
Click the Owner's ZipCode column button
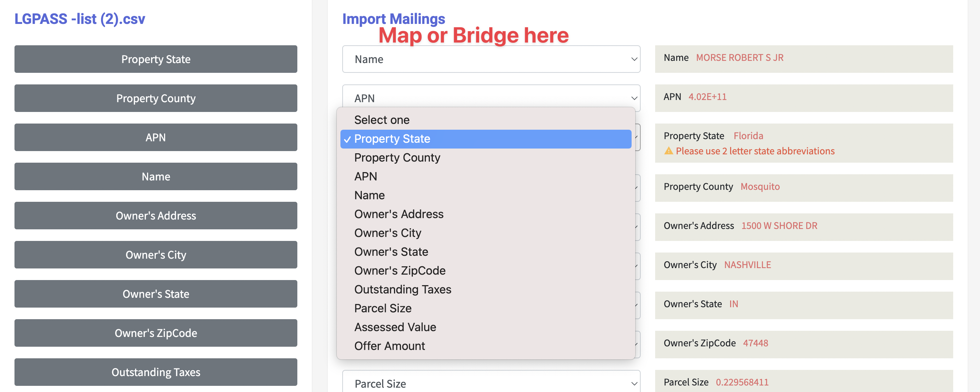156,333
